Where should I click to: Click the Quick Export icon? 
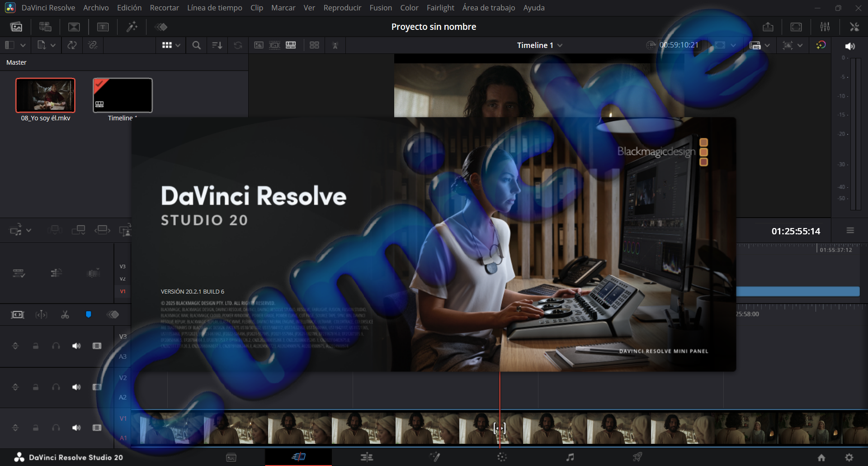768,27
